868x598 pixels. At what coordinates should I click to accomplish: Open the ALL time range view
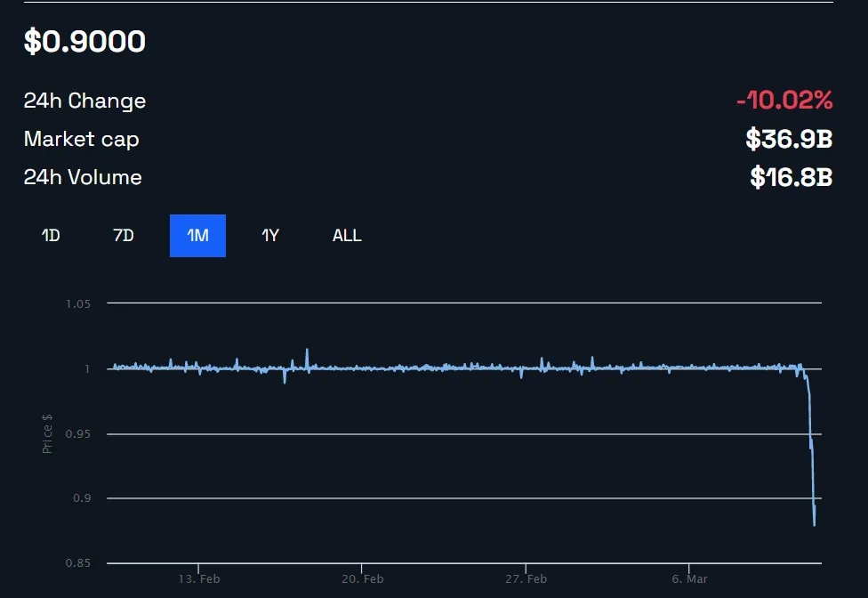coord(346,236)
